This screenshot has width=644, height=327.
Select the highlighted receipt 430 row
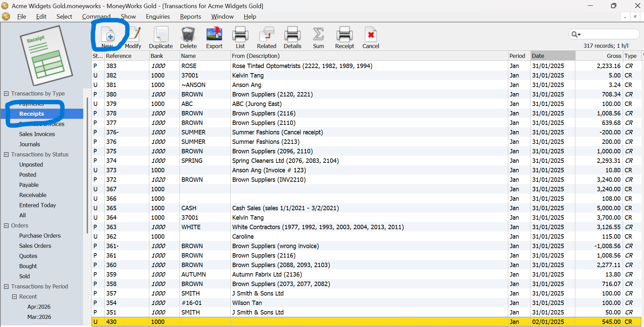(x=366, y=322)
